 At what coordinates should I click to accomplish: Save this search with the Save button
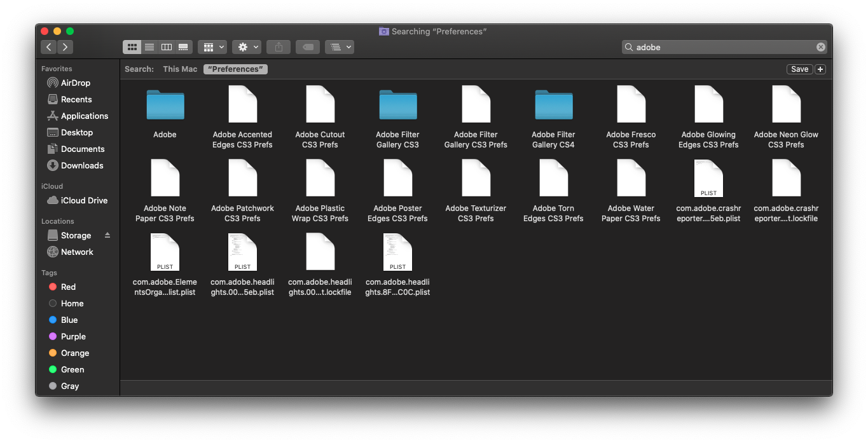pos(800,69)
